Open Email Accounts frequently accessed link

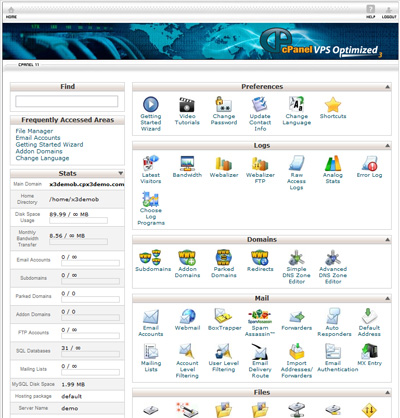pyautogui.click(x=38, y=138)
